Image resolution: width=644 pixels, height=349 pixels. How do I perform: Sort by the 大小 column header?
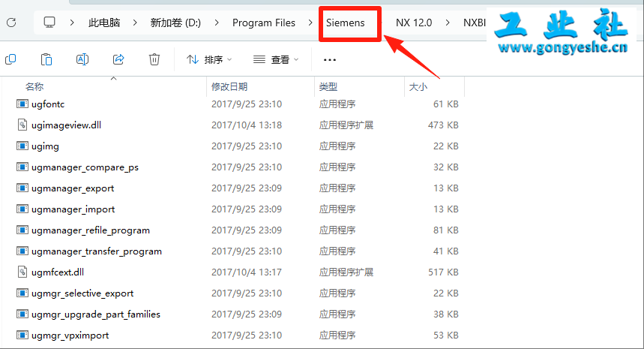418,87
